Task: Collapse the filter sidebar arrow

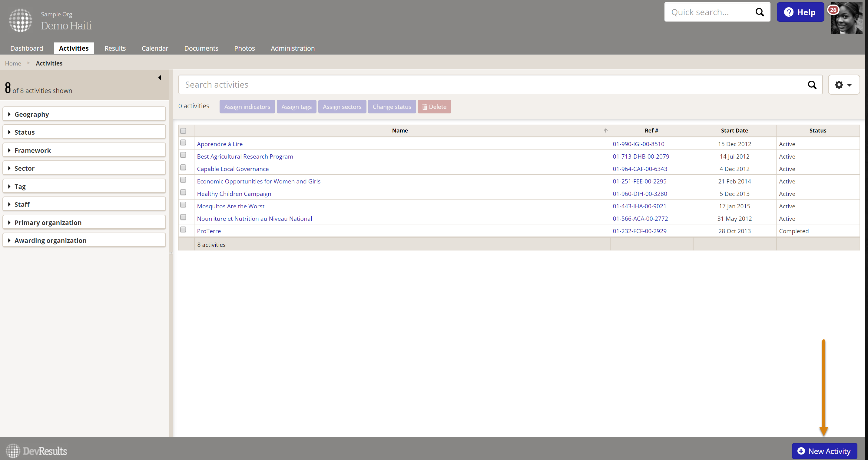Action: pos(160,78)
